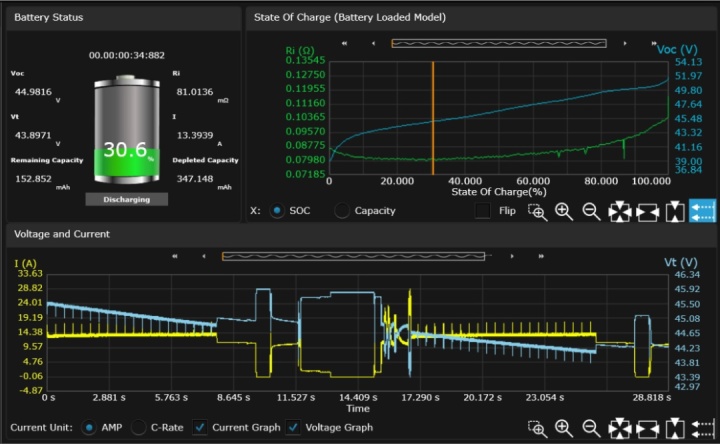Zoom out the Voltage and Current graph
This screenshot has width=720, height=444.
(x=591, y=428)
